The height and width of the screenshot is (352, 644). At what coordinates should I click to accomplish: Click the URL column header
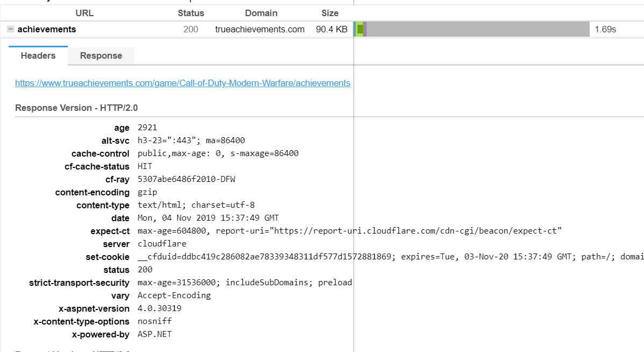84,13
